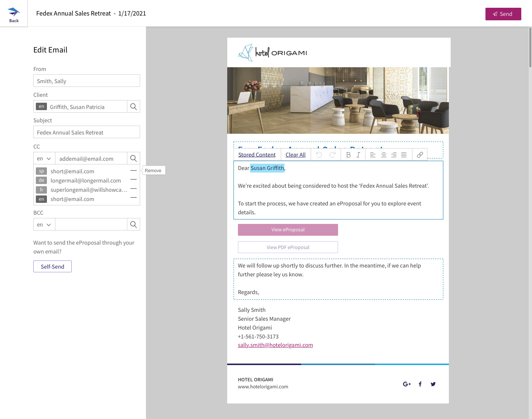Go back using the Back bird icon
Image resolution: width=532 pixels, height=419 pixels.
pyautogui.click(x=14, y=14)
